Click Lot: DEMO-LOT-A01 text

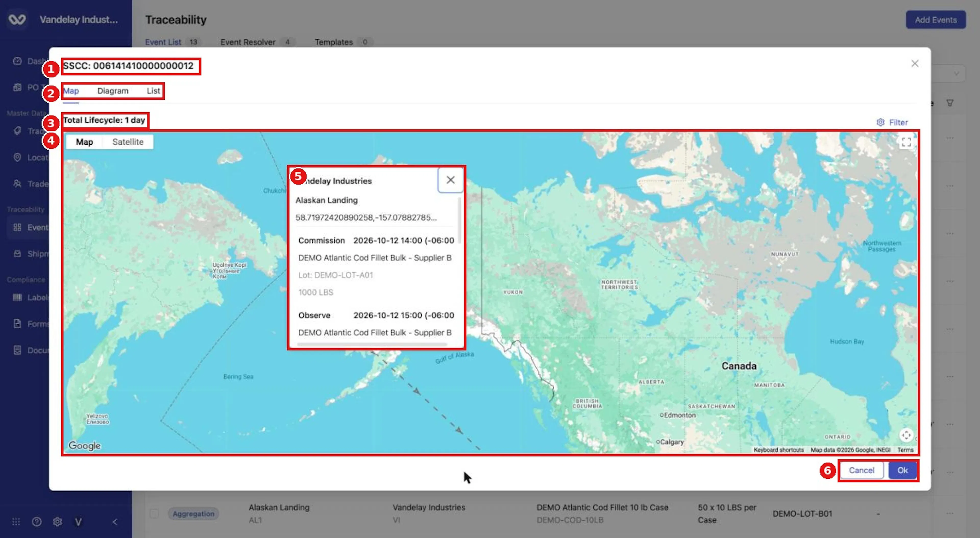[336, 275]
